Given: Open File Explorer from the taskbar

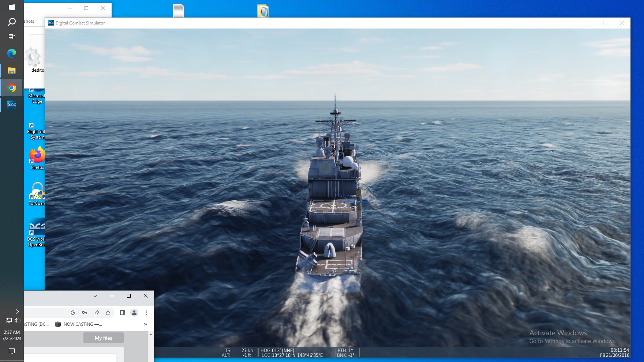Looking at the screenshot, I should (12, 71).
